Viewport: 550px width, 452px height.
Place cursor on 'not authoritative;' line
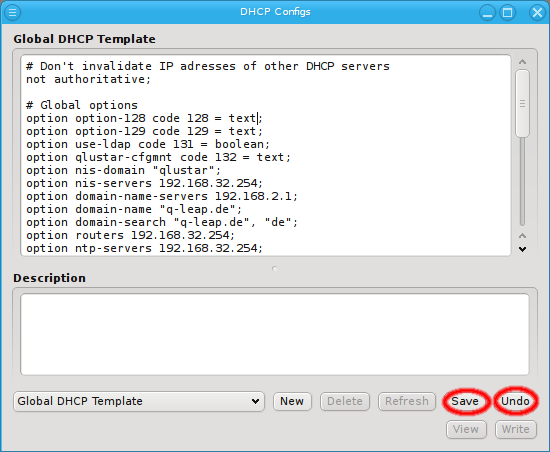[x=88, y=79]
